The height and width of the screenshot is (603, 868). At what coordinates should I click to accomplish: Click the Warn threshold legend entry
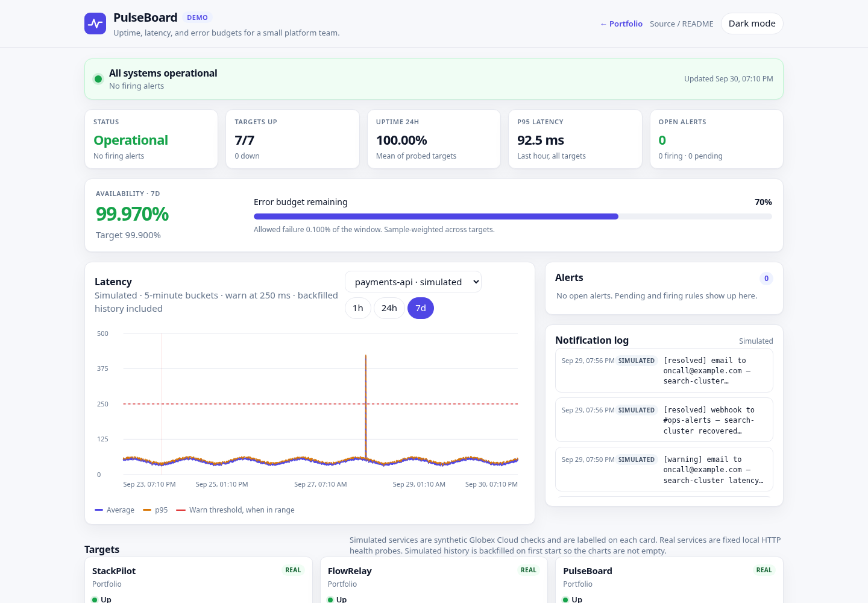236,510
